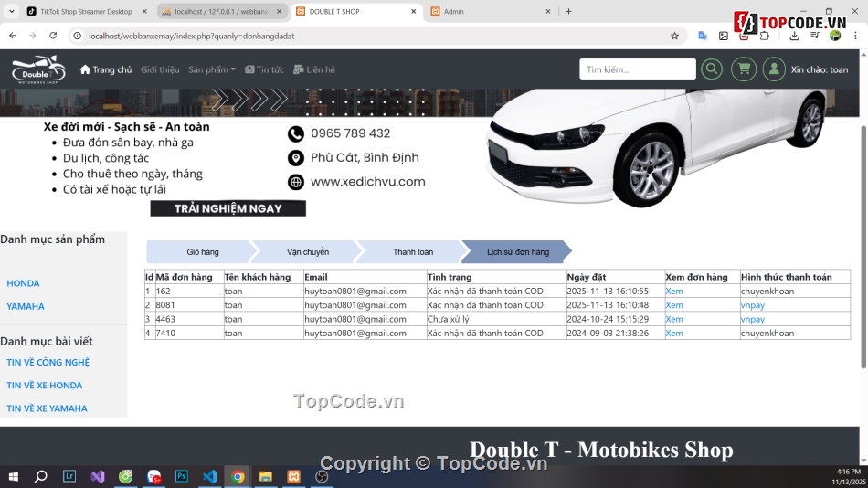Click the address bar URL
The height and width of the screenshot is (488, 868).
(192, 36)
